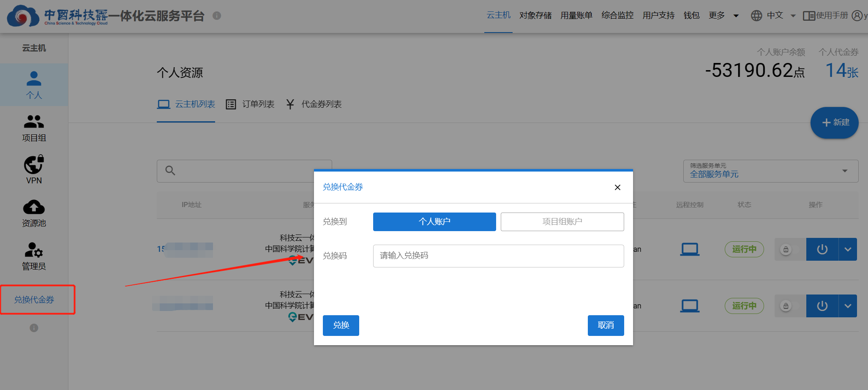Open the 使用手册 user manual
This screenshot has width=868, height=390.
point(825,16)
